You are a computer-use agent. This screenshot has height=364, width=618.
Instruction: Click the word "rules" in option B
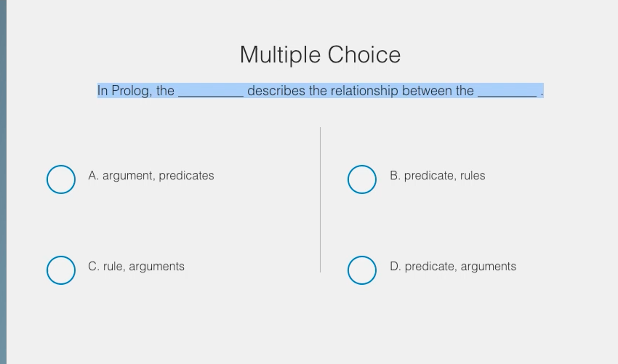pos(473,176)
